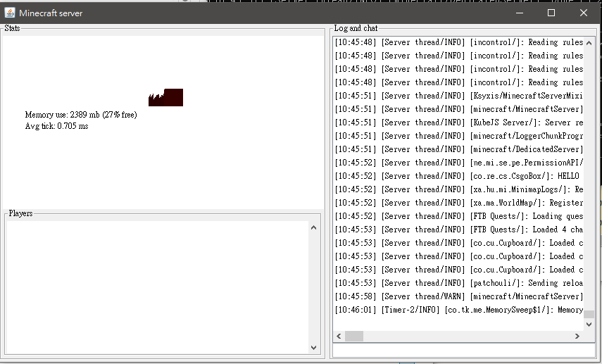
Task: Click the patchouli 'Sending reloa' log line
Action: point(459,283)
